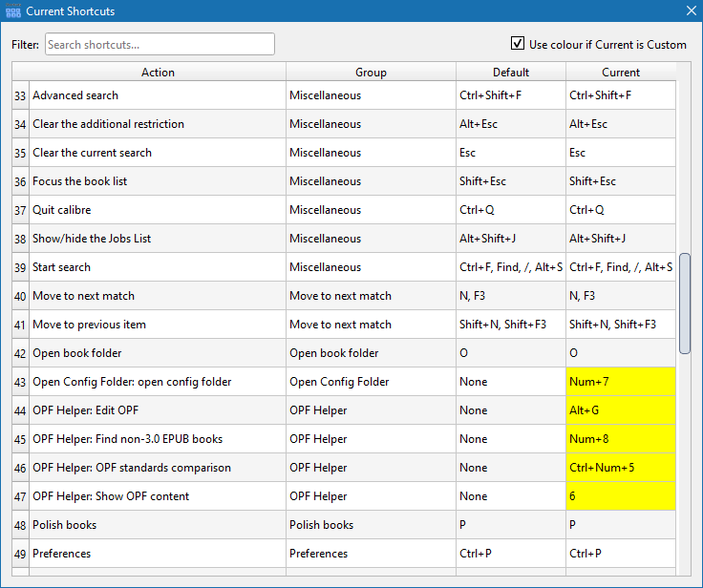Screen dimensions: 703x588
Task: Click 'OPF Helper: Show OPF content' cell
Action: tap(158, 496)
